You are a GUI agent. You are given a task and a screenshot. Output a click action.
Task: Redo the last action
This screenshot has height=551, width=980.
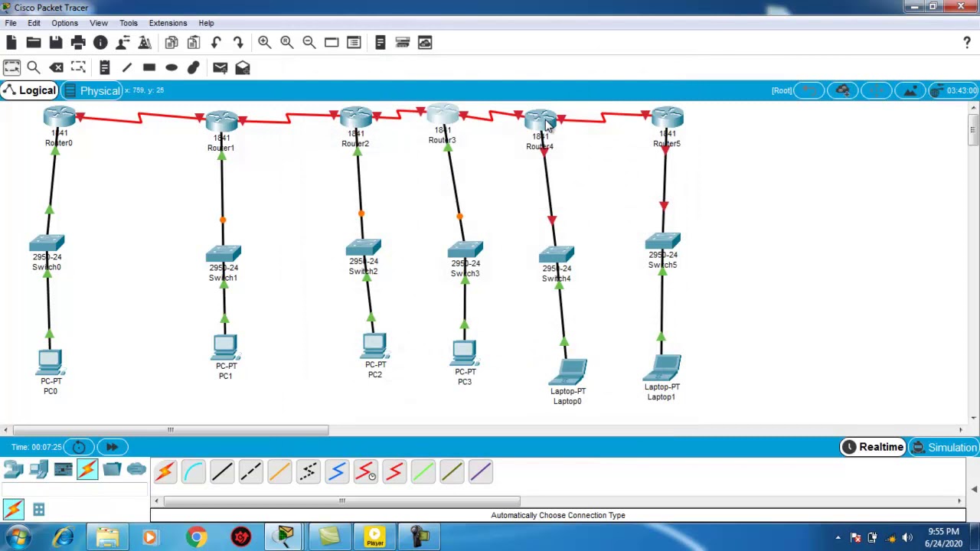click(x=238, y=43)
